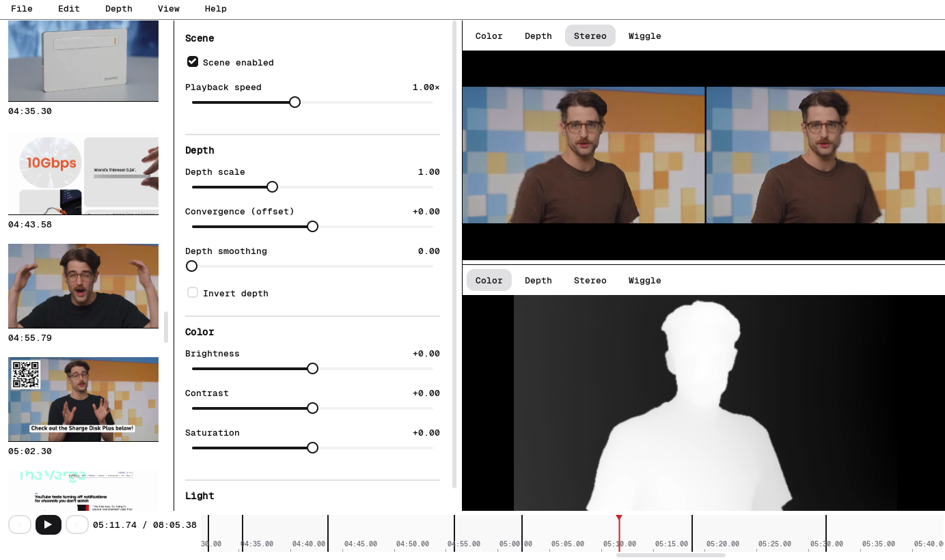Switch top viewer to Depth tab
The width and height of the screenshot is (945, 560).
point(538,36)
